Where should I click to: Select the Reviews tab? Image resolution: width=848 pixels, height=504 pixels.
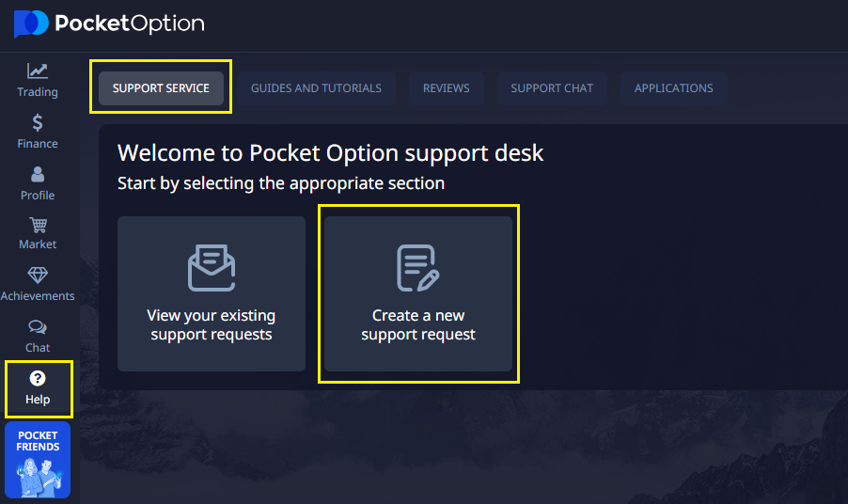tap(446, 88)
